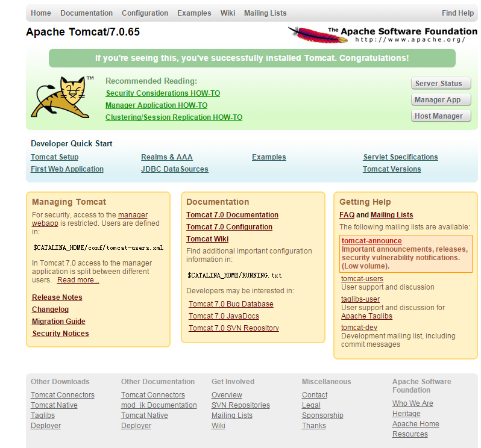Go to Examples in the top navigation bar
Image resolution: width=481 pixels, height=448 pixels.
coord(194,13)
